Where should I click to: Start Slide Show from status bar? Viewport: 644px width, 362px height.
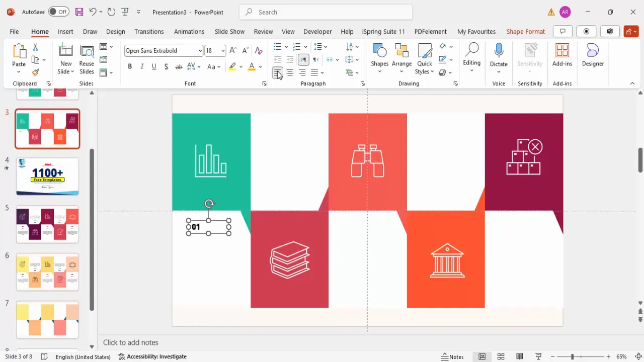538,356
